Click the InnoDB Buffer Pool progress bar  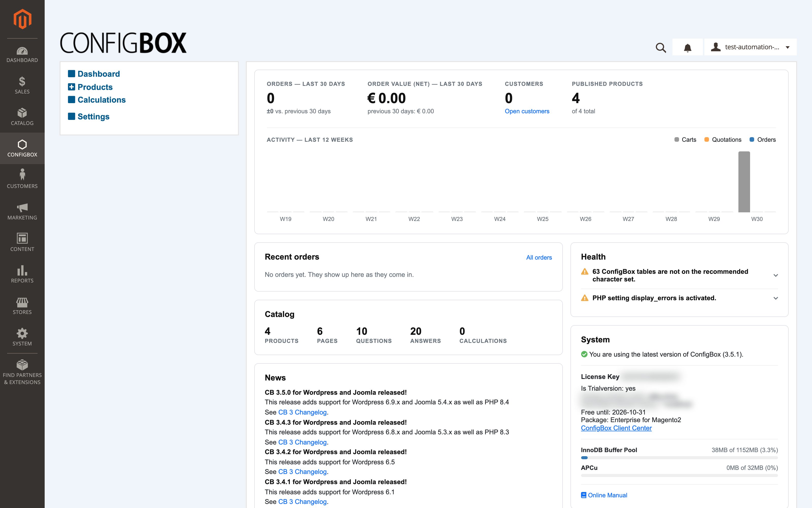679,458
